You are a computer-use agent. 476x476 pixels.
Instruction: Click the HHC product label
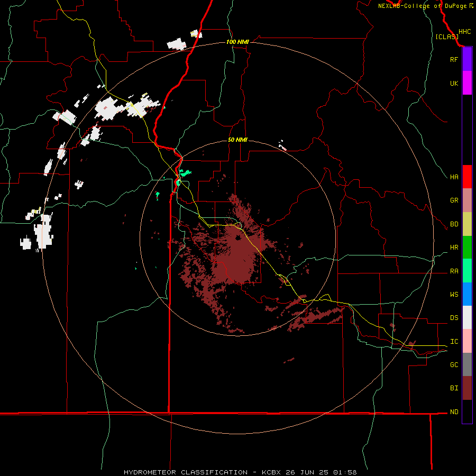coord(464,32)
